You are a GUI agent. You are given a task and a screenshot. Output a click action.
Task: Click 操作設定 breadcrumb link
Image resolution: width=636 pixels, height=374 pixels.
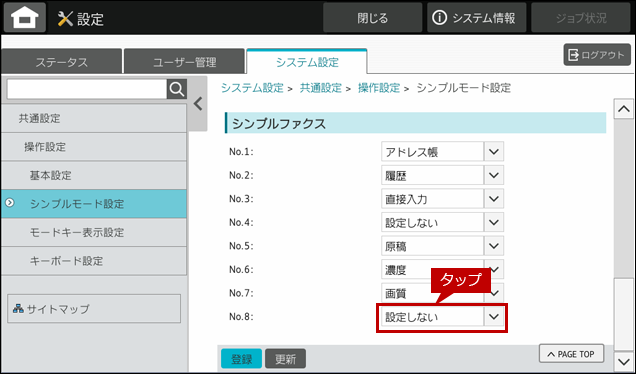click(x=379, y=88)
